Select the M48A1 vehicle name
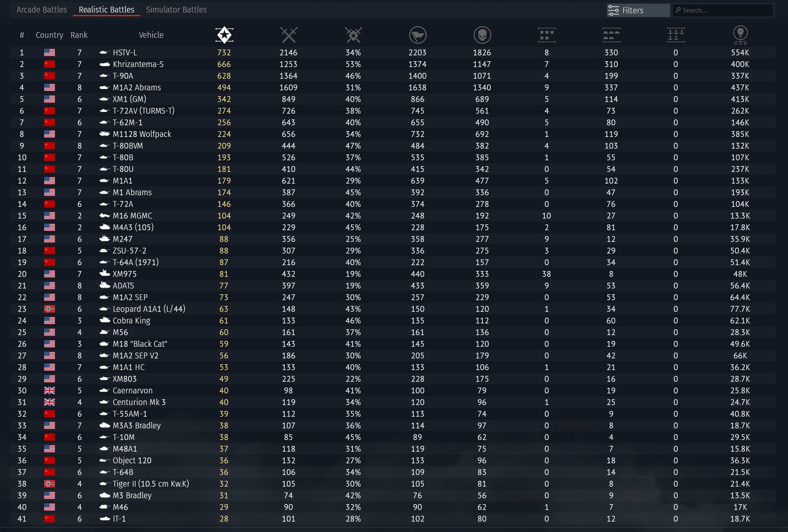The image size is (788, 532). click(125, 449)
